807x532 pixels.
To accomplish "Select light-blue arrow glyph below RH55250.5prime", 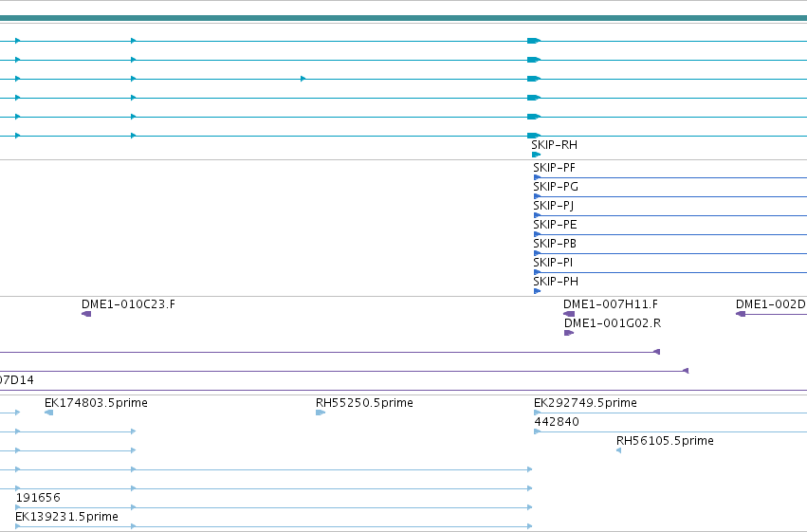I will 321,413.
